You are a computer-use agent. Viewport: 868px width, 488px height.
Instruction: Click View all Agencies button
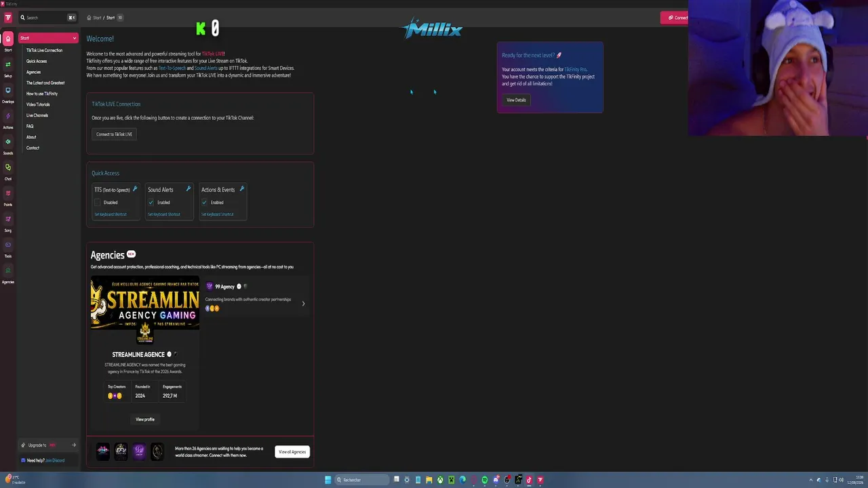(292, 452)
